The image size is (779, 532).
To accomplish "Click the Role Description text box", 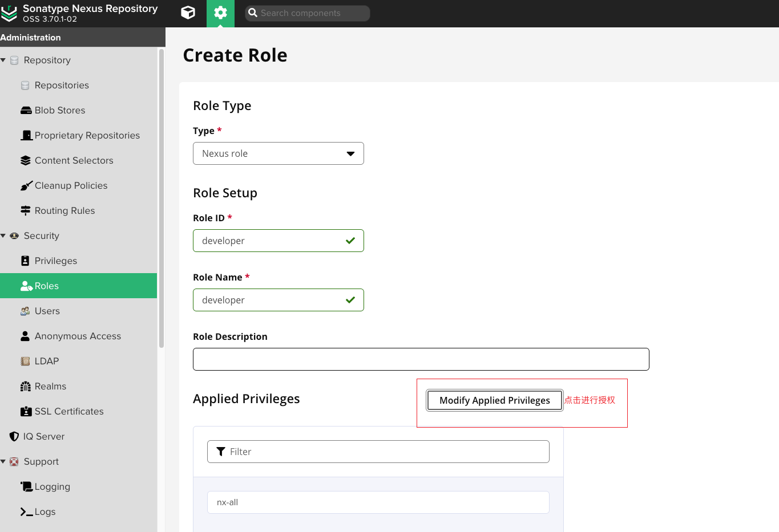I will (421, 359).
